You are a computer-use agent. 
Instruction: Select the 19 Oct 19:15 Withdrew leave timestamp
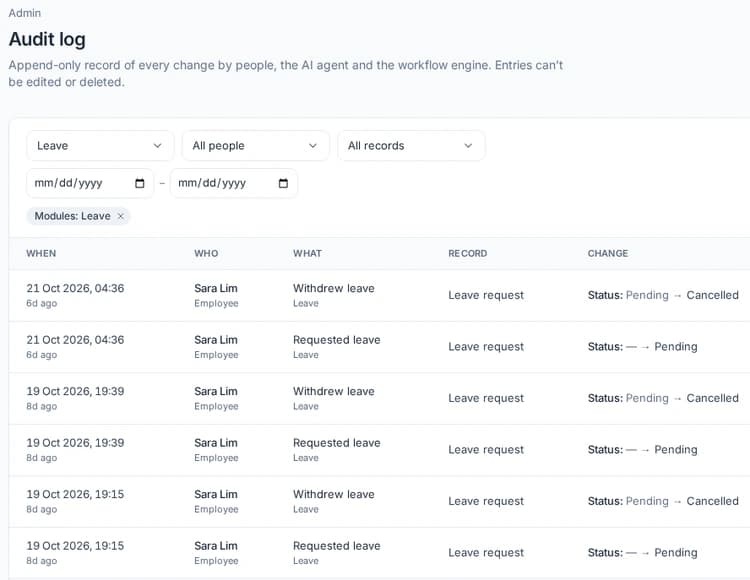pos(75,494)
